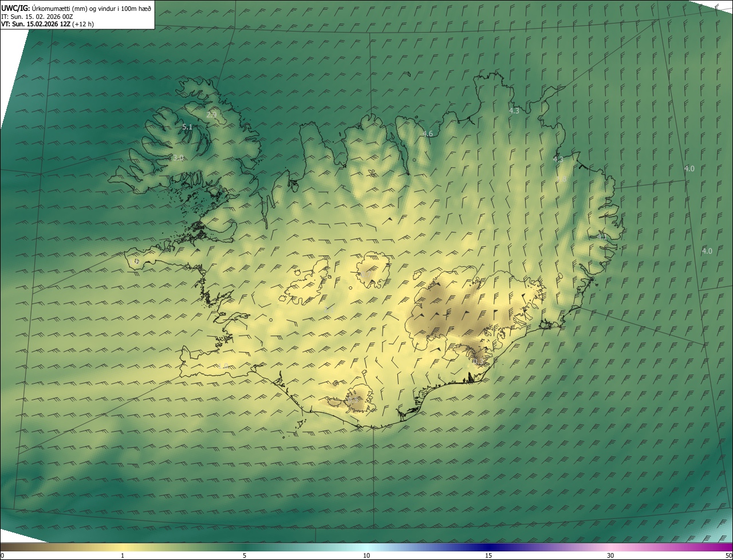Screen dimensions: 733x560
Task: Click the "UWC/IG: Úrkomumætti (mm)" title line
Action: 76,7
